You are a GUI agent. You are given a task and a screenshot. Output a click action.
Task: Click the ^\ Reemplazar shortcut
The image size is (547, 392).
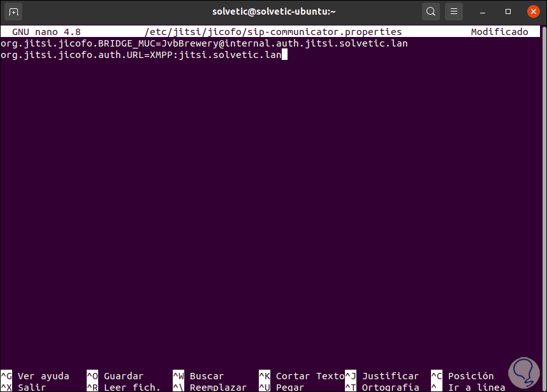click(x=210, y=387)
